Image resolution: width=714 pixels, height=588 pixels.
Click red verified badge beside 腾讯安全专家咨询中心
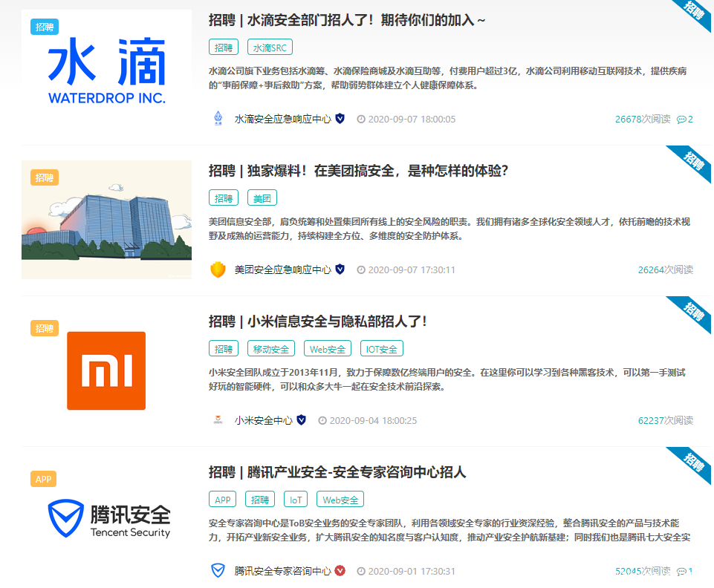pos(340,571)
